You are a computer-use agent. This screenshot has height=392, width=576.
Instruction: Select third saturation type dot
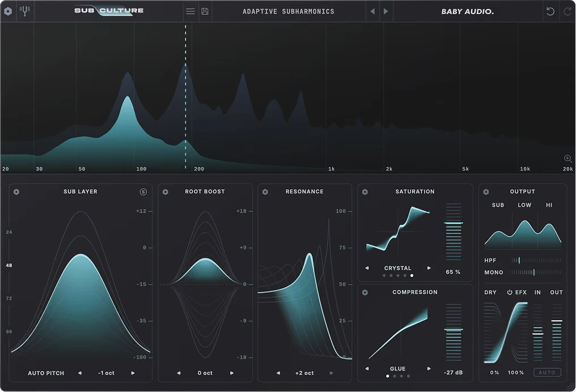[398, 275]
